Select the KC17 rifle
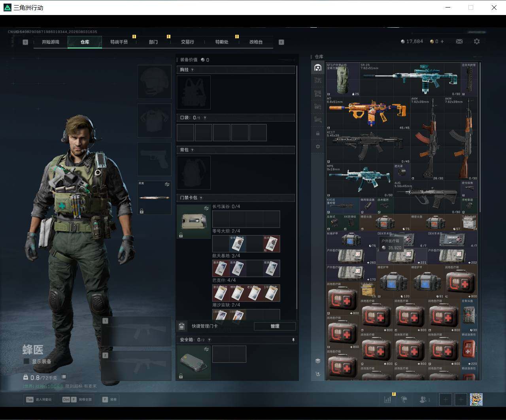This screenshot has width=506, height=420. click(x=368, y=147)
